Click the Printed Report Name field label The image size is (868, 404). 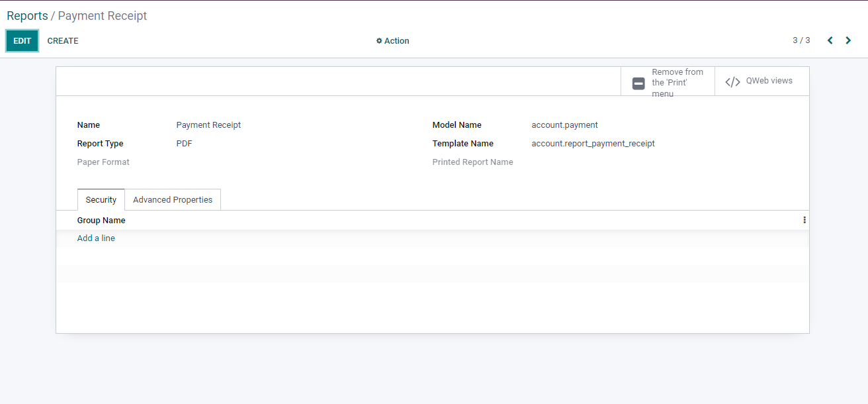(x=472, y=162)
